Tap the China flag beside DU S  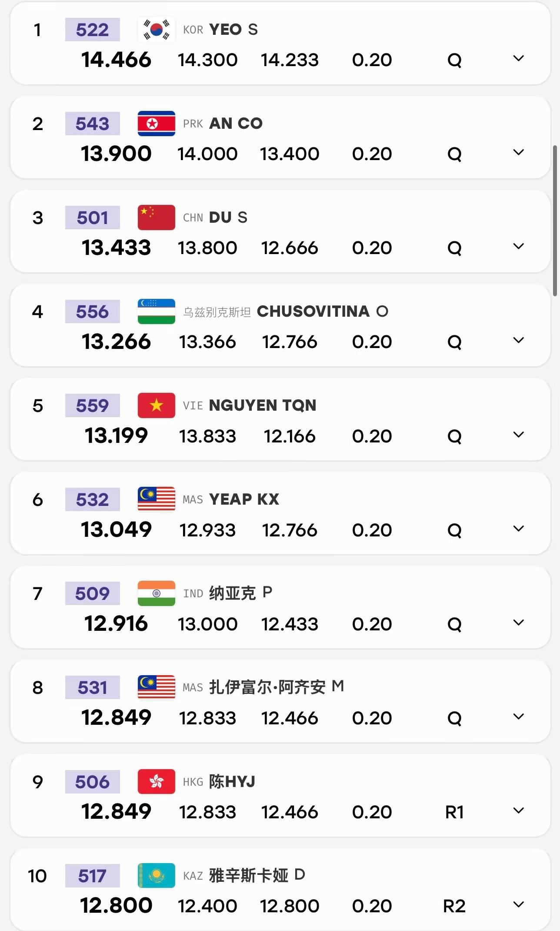(157, 218)
